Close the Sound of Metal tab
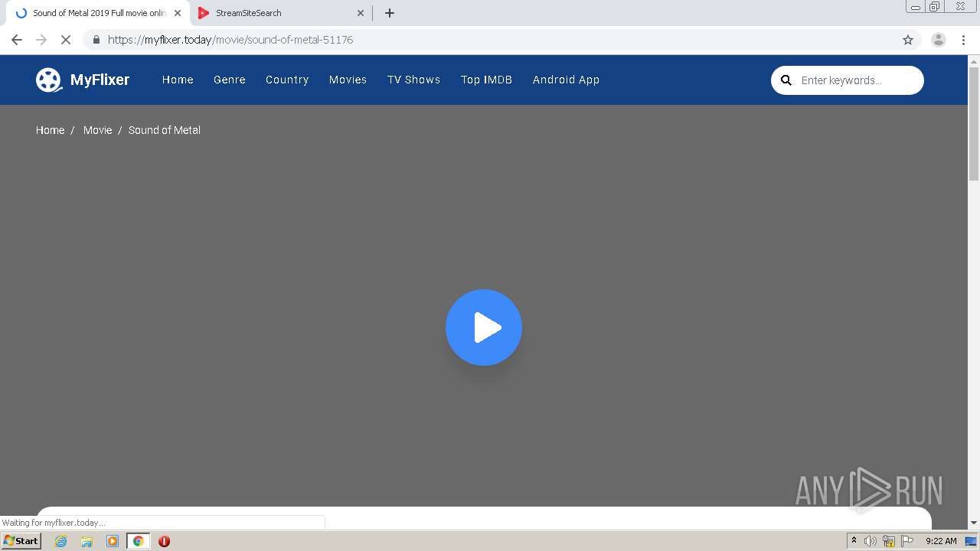 178,13
